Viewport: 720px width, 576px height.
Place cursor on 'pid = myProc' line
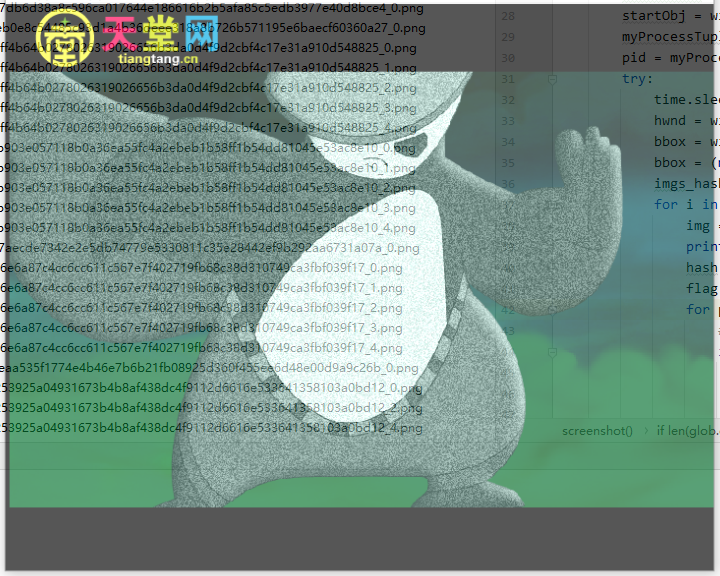(670, 58)
